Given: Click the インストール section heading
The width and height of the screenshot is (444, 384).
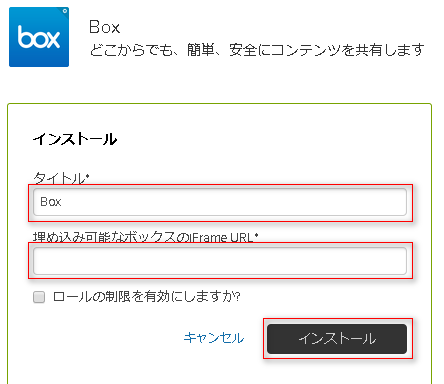Looking at the screenshot, I should (x=75, y=139).
